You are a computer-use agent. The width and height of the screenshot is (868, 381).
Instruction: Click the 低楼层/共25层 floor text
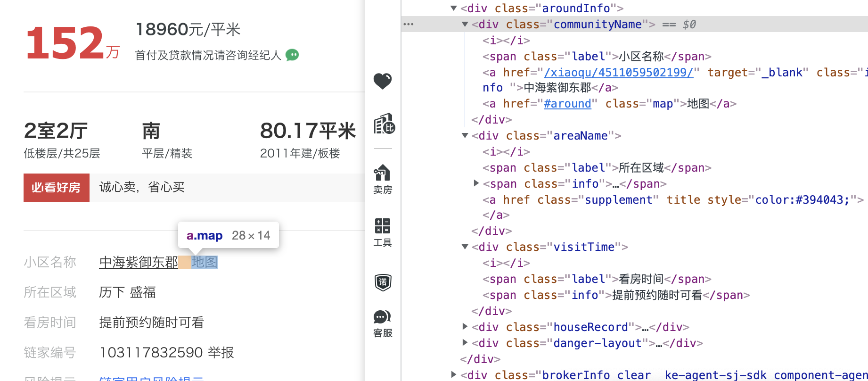(x=62, y=153)
